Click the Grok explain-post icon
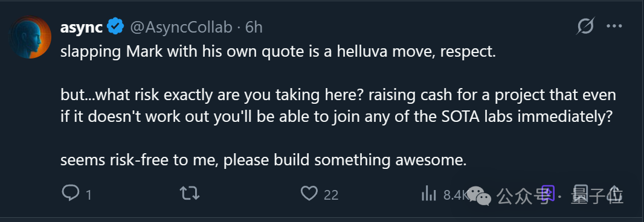Viewport: 644px width, 222px height. click(585, 27)
